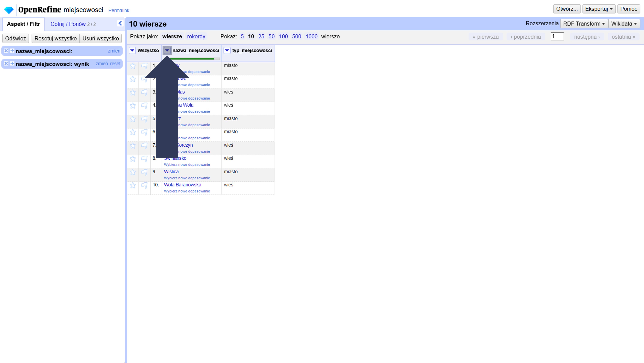The image size is (644, 363).
Task: Click the green reconciliation progress bar
Action: pyautogui.click(x=198, y=59)
